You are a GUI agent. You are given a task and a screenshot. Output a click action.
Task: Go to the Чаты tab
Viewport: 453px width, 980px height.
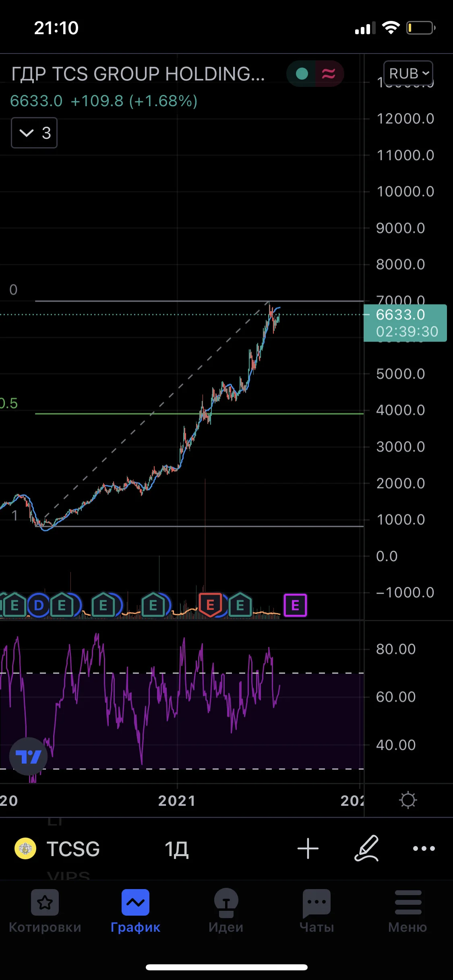[x=317, y=911]
